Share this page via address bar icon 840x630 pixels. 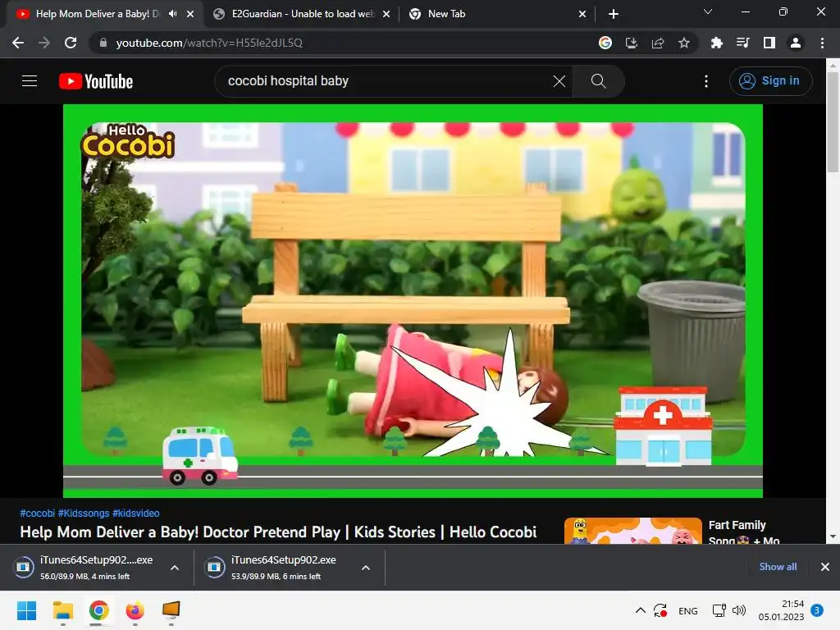tap(658, 43)
